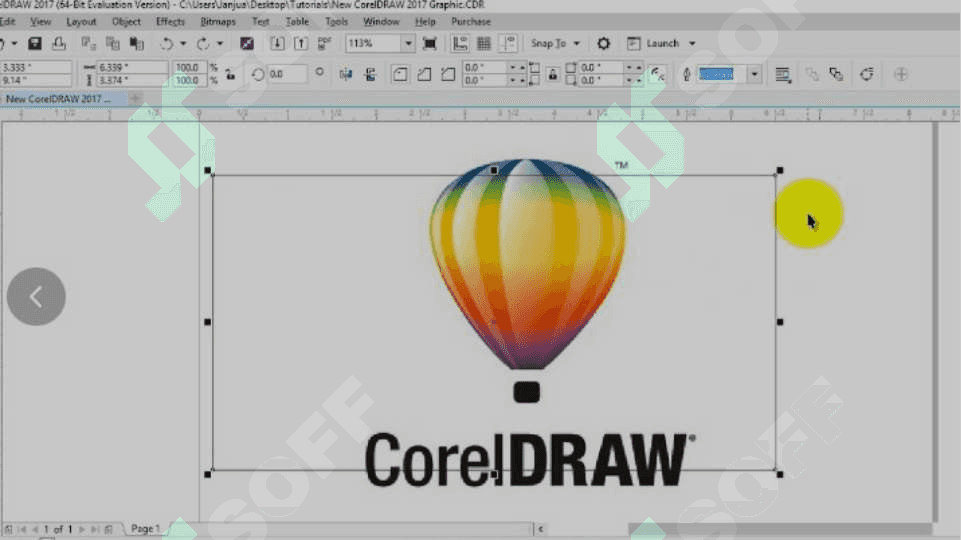The image size is (961, 540).
Task: Click the Copy icon
Action: pos(113,44)
